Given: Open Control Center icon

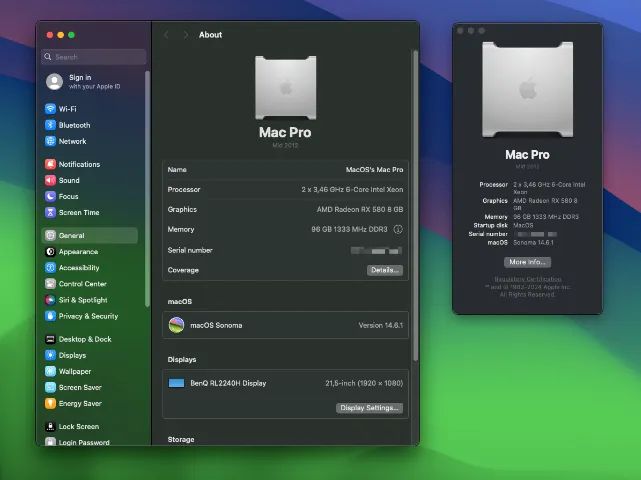Looking at the screenshot, I should (x=50, y=284).
